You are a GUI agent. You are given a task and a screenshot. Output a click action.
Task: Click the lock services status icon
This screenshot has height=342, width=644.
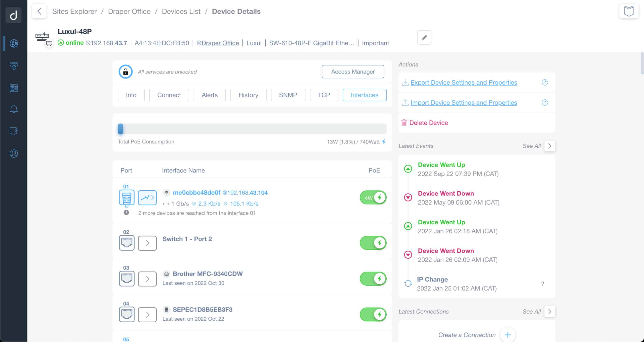pyautogui.click(x=126, y=72)
